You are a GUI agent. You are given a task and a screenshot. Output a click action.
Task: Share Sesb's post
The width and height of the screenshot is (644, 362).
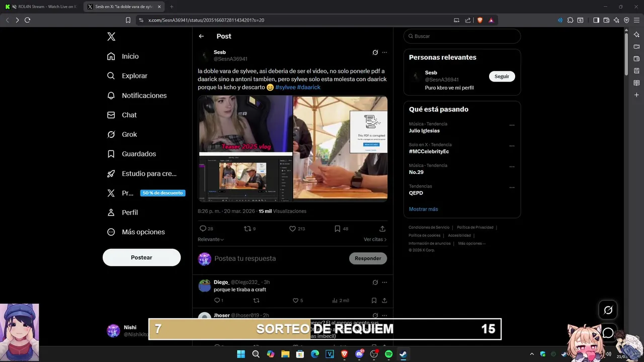tap(382, 229)
